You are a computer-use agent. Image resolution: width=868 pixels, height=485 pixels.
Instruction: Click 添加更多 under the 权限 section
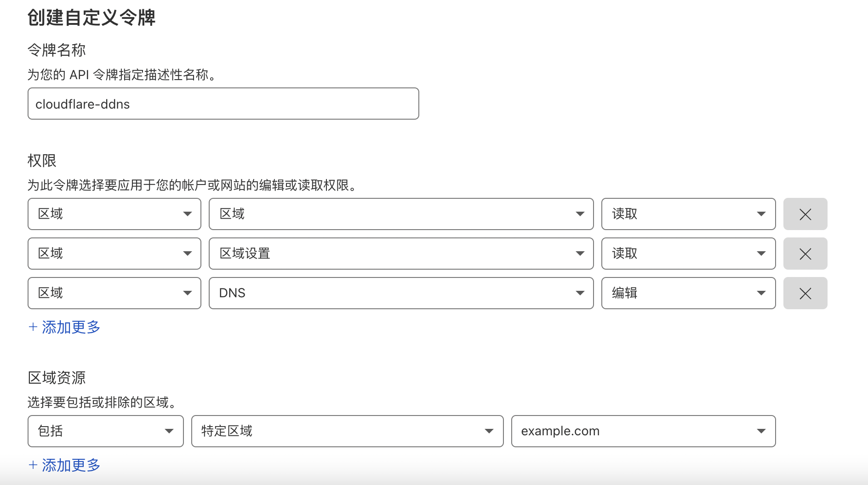[64, 327]
